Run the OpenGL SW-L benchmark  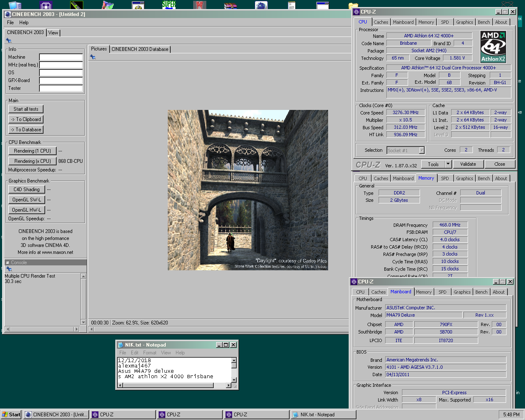tap(26, 200)
